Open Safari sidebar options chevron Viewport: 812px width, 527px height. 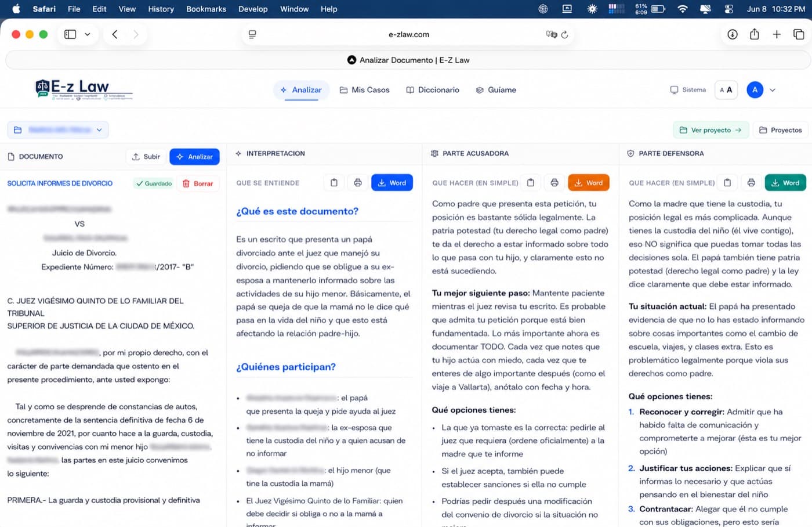[88, 34]
